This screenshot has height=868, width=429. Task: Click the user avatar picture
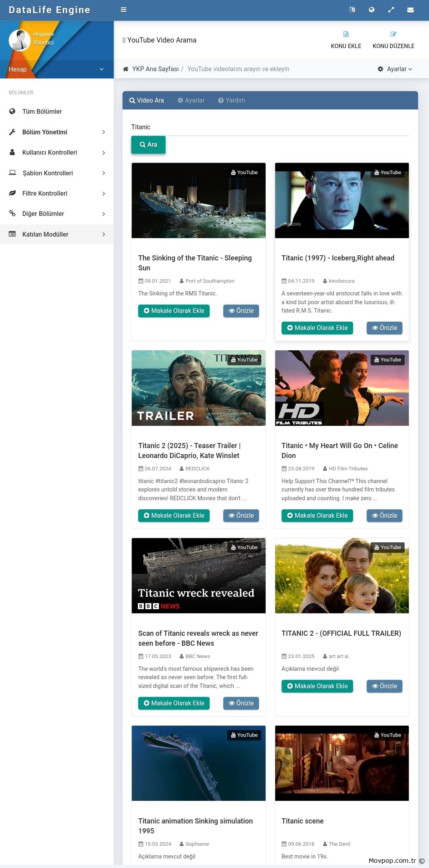19,40
